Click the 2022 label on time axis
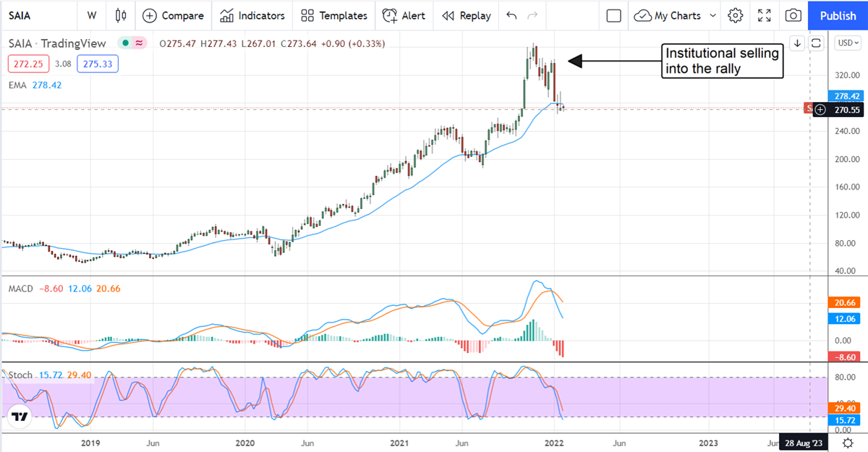This screenshot has height=452, width=868. [x=555, y=442]
